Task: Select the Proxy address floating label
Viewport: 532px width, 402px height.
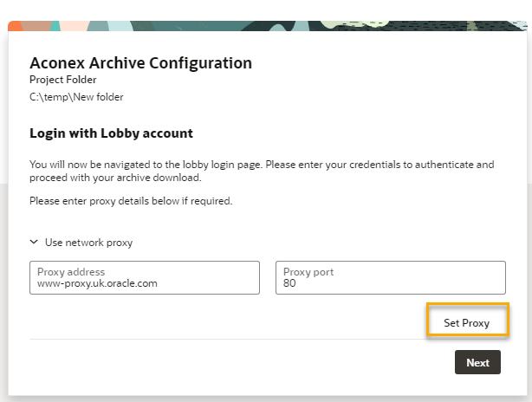Action: (71, 272)
